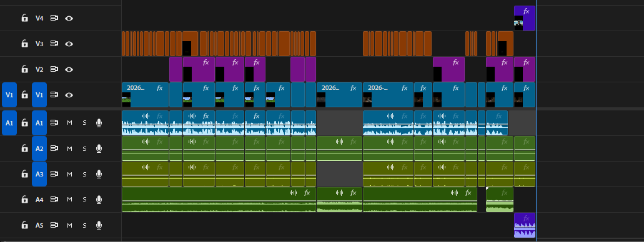
Task: Enable voice-over record on track A4
Action: click(99, 200)
